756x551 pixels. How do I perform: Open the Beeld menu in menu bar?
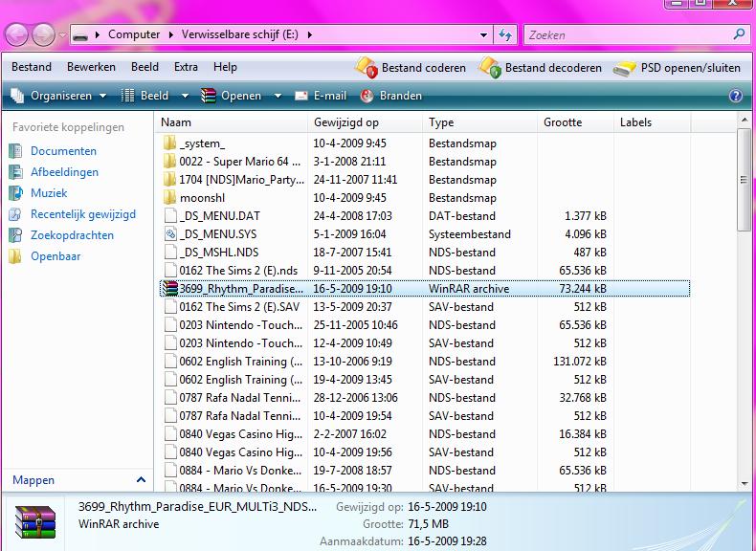145,67
